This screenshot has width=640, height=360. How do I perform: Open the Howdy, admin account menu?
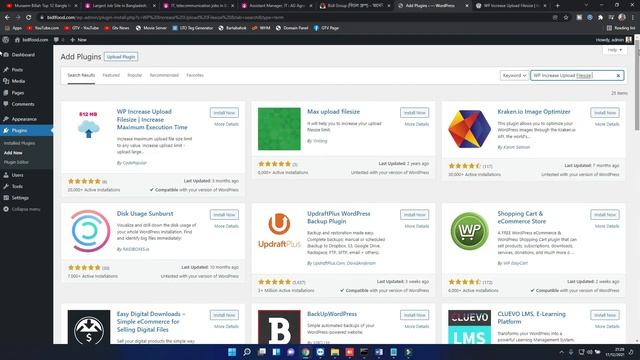613,40
